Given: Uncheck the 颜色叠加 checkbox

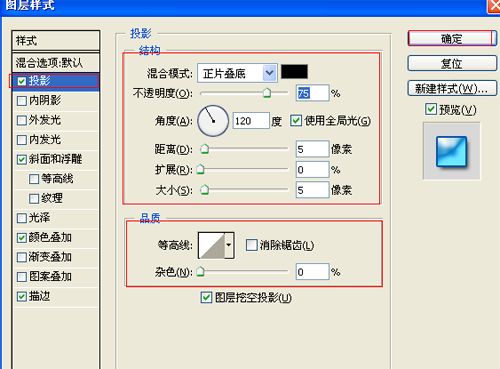Looking at the screenshot, I should [x=22, y=238].
